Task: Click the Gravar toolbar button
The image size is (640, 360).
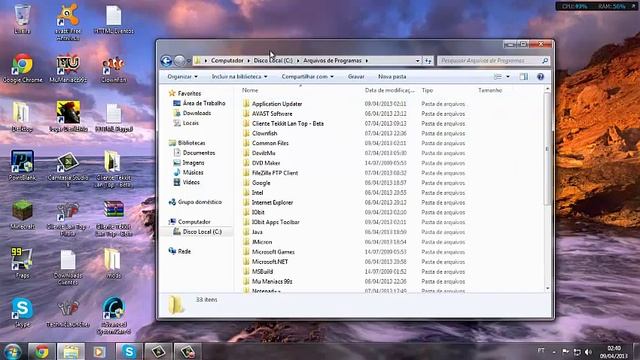Action: point(356,77)
